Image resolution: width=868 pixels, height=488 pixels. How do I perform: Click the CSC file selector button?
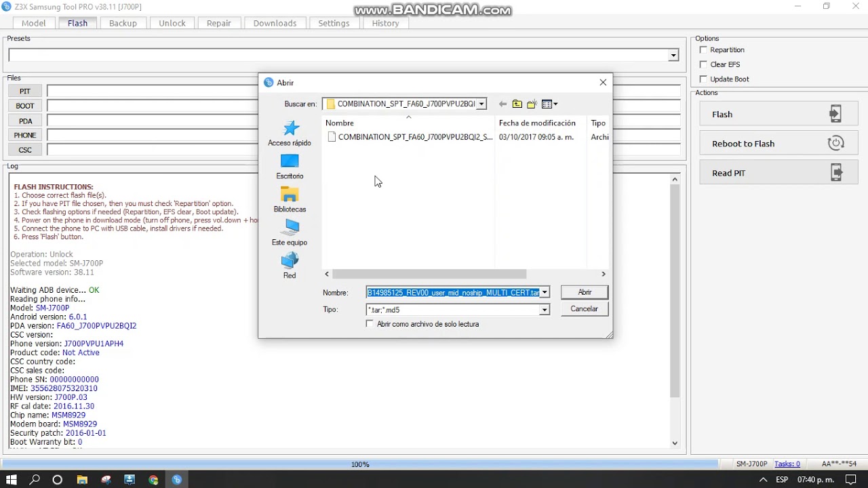[x=25, y=150]
